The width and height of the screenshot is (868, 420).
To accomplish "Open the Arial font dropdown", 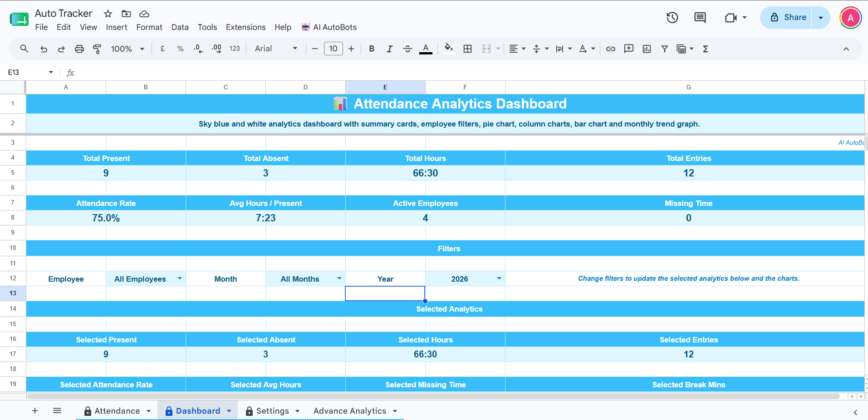I will pyautogui.click(x=276, y=49).
